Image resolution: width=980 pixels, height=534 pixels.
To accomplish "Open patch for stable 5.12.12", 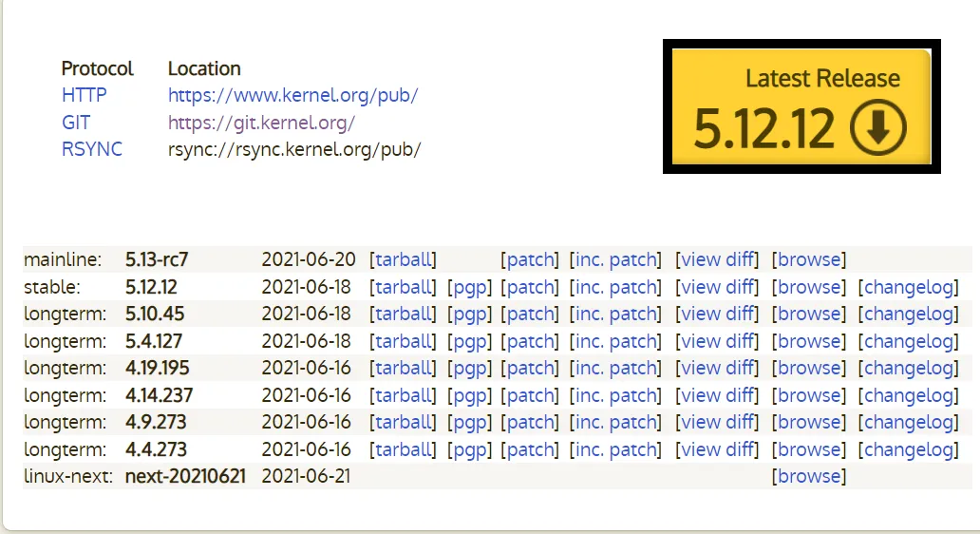I will [x=530, y=287].
